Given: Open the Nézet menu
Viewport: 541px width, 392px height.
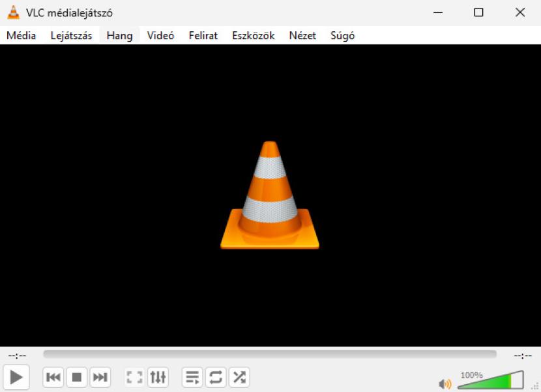Looking at the screenshot, I should click(x=302, y=36).
